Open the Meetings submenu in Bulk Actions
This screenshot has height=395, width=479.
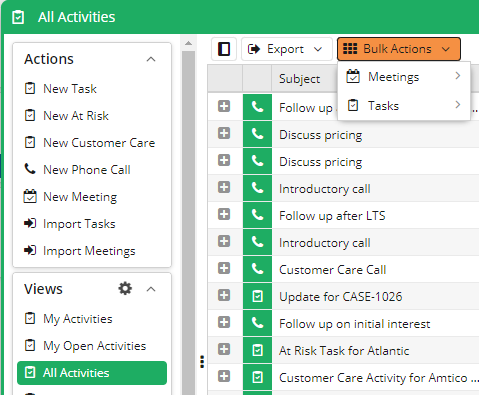click(x=404, y=77)
